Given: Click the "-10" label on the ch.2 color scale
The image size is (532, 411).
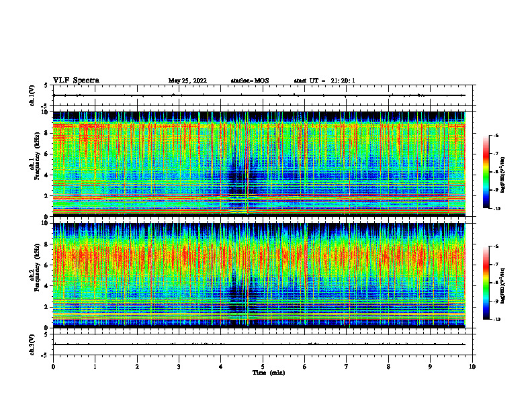Looking at the screenshot, I should [x=497, y=320].
